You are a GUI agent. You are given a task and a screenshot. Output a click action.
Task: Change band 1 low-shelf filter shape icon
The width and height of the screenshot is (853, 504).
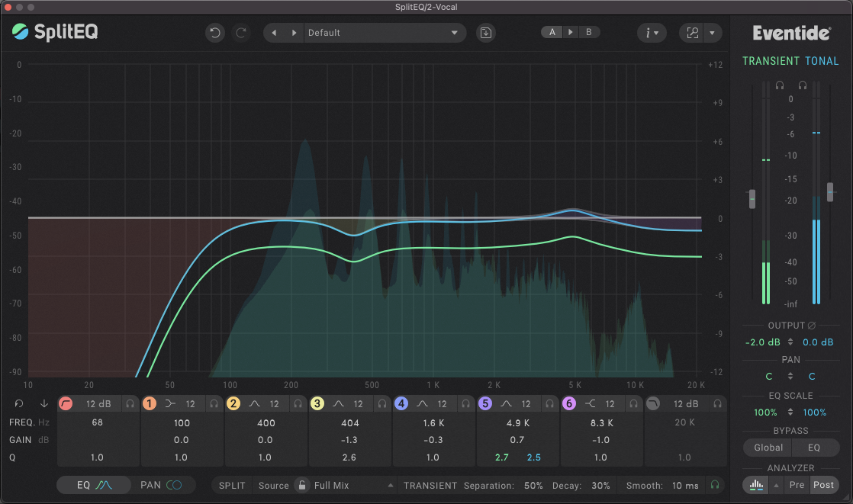[170, 403]
